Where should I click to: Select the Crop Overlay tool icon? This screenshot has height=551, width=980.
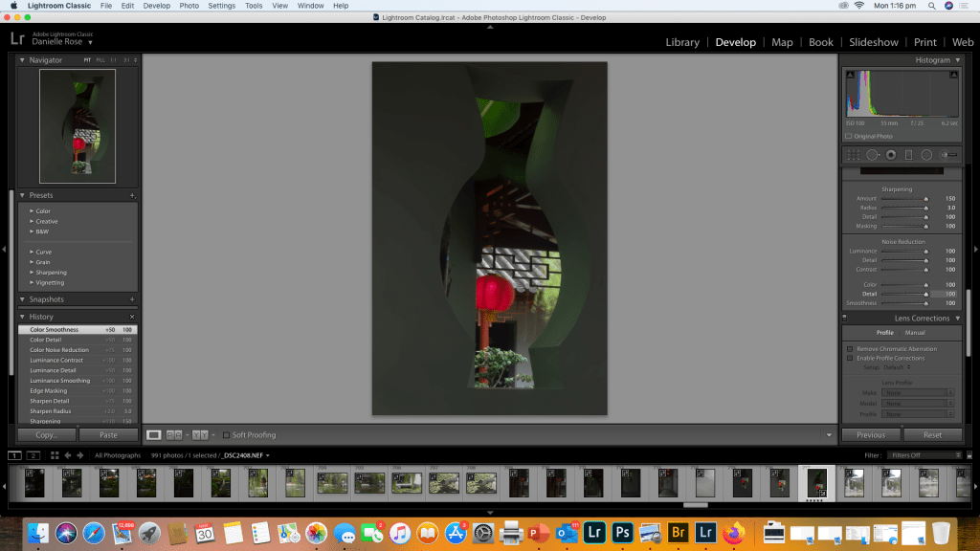click(854, 155)
